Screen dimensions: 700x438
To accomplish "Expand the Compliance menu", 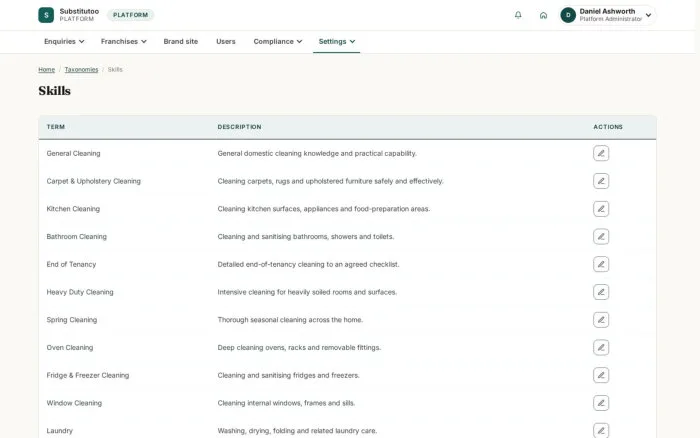I will 278,41.
